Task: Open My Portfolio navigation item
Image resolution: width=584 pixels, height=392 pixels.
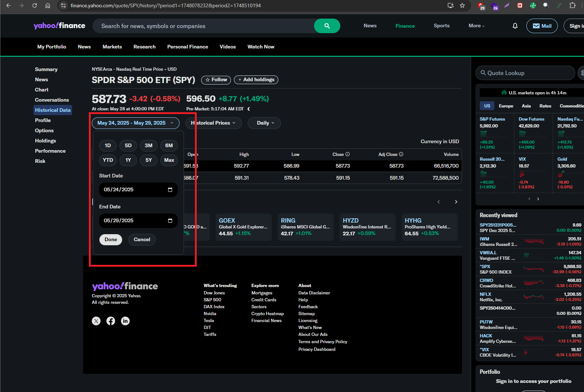Action: pyautogui.click(x=52, y=47)
